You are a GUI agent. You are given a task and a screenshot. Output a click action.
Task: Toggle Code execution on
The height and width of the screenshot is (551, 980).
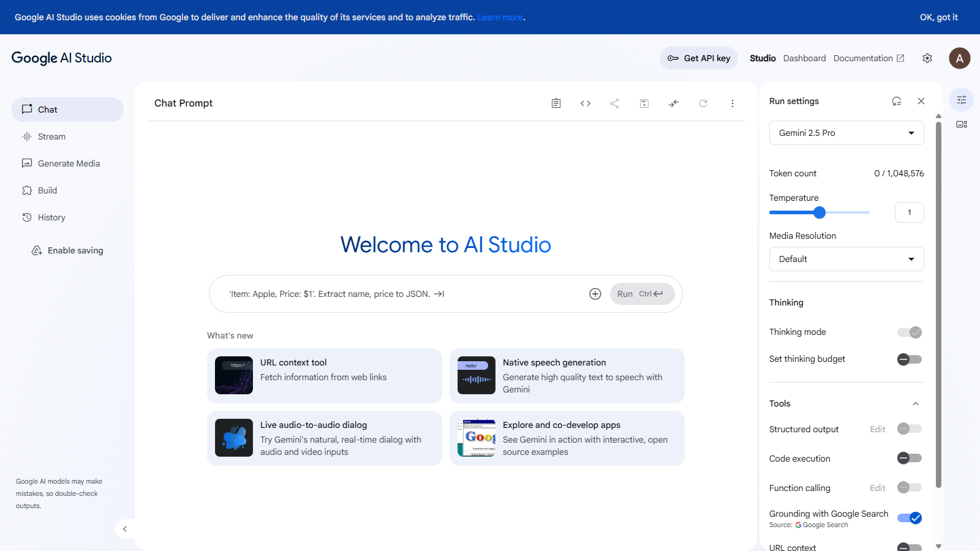coord(909,458)
